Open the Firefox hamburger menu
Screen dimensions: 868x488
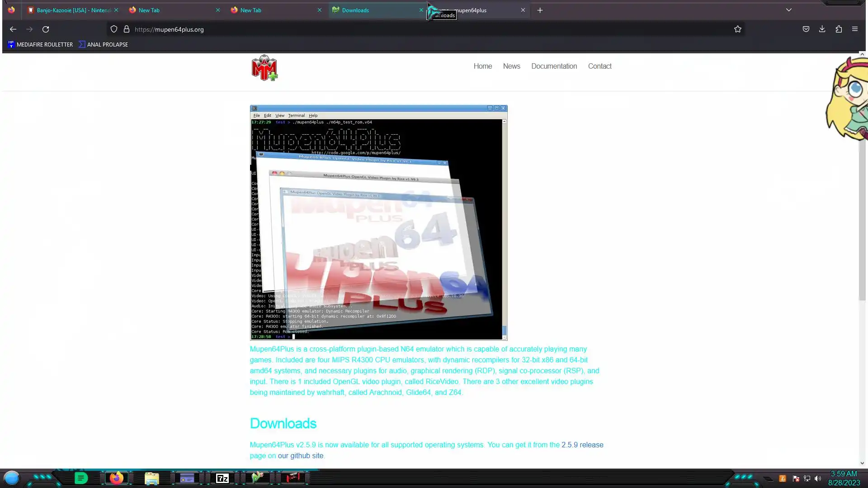854,29
